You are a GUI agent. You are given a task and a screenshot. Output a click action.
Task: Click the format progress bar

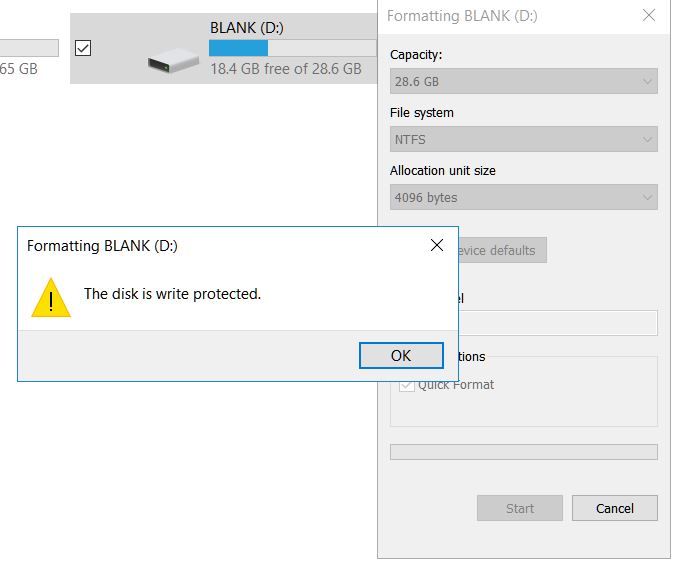tap(524, 452)
